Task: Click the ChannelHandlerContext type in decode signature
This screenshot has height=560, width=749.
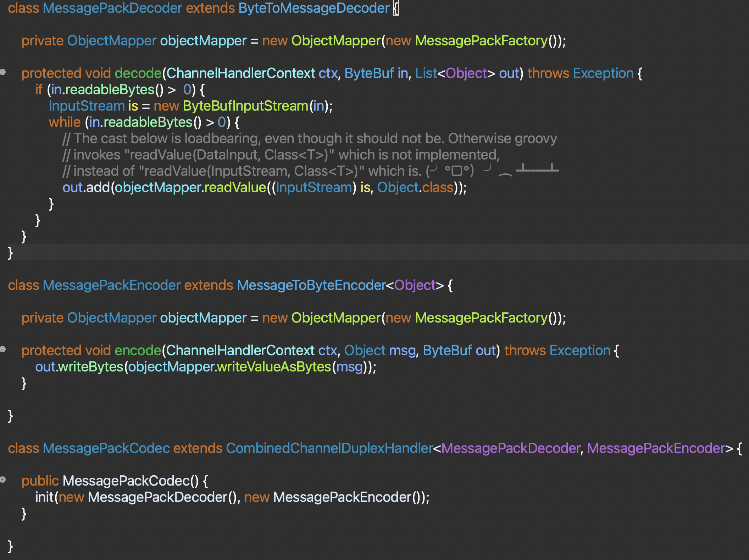Action: (240, 73)
